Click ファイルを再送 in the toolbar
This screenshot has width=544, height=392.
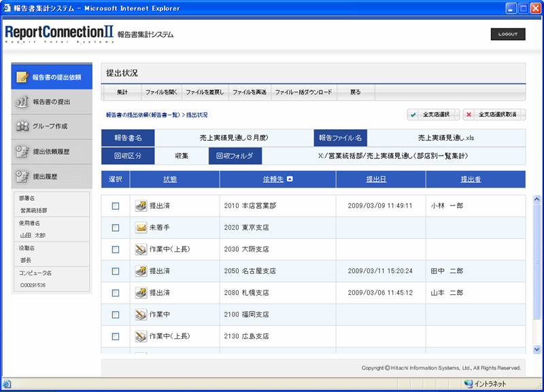point(250,92)
